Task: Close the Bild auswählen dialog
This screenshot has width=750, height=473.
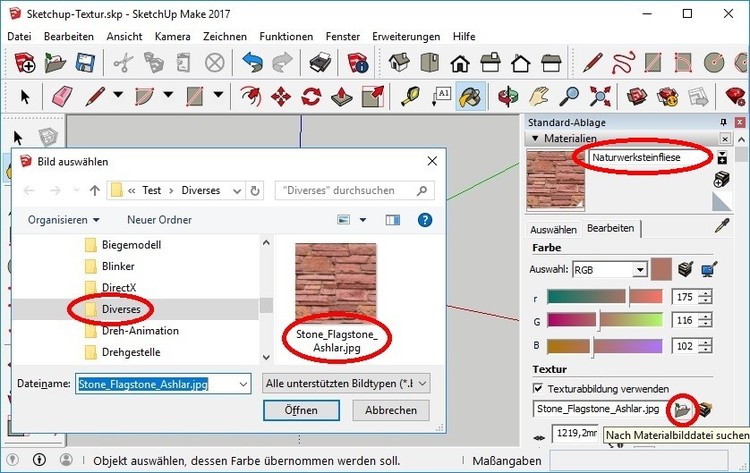Action: pyautogui.click(x=432, y=162)
